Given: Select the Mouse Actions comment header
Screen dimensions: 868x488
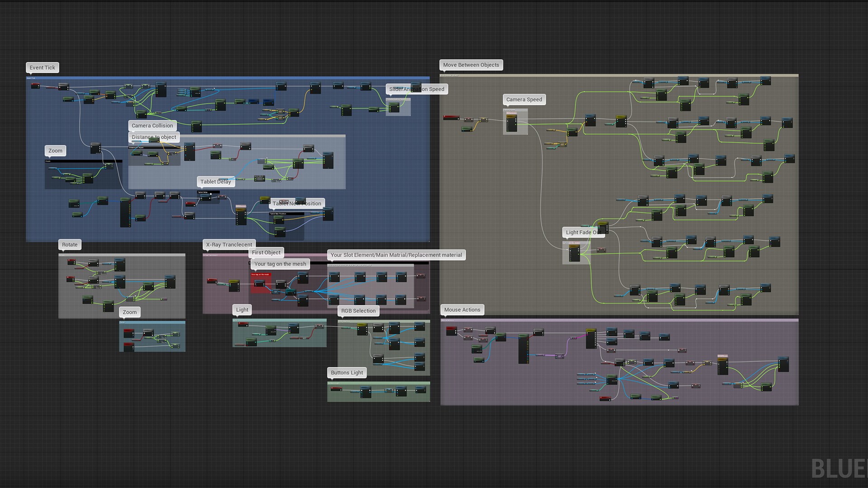Looking at the screenshot, I should [462, 310].
